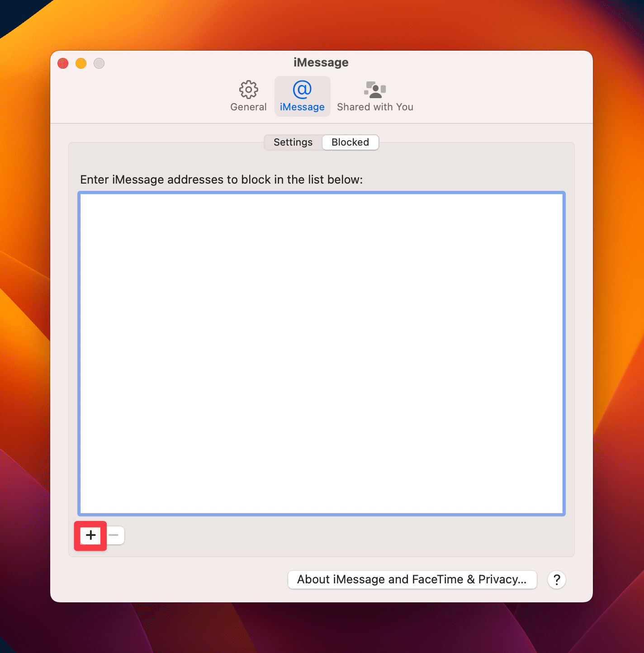Click the red close traffic light
This screenshot has height=653, width=644.
click(63, 63)
